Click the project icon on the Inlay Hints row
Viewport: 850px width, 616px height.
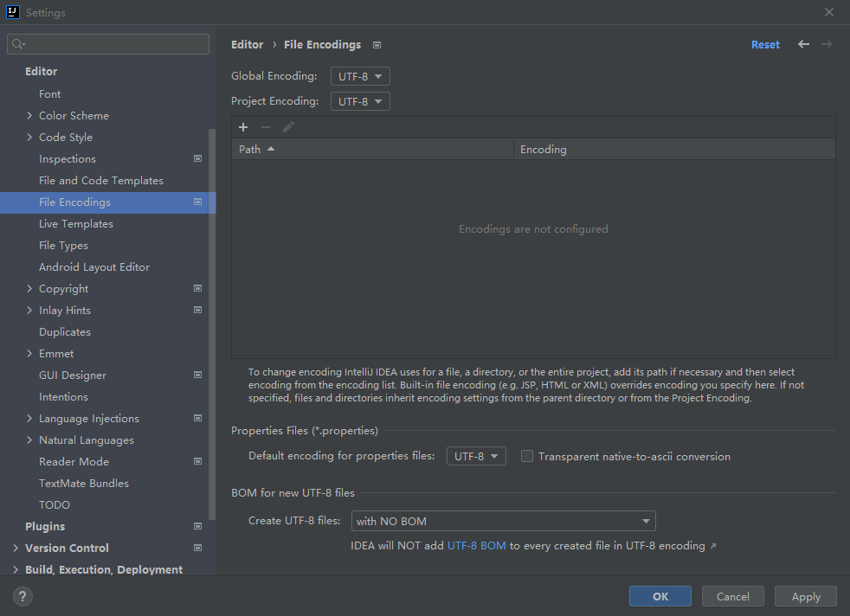pos(198,310)
